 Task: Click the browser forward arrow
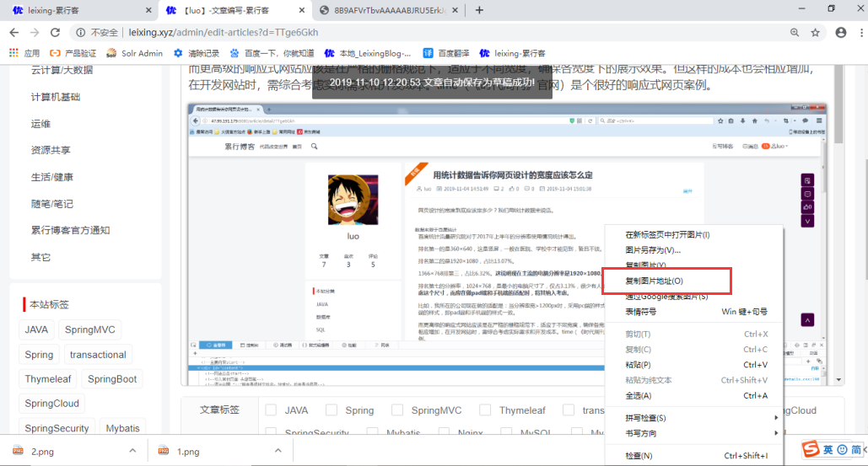click(35, 33)
